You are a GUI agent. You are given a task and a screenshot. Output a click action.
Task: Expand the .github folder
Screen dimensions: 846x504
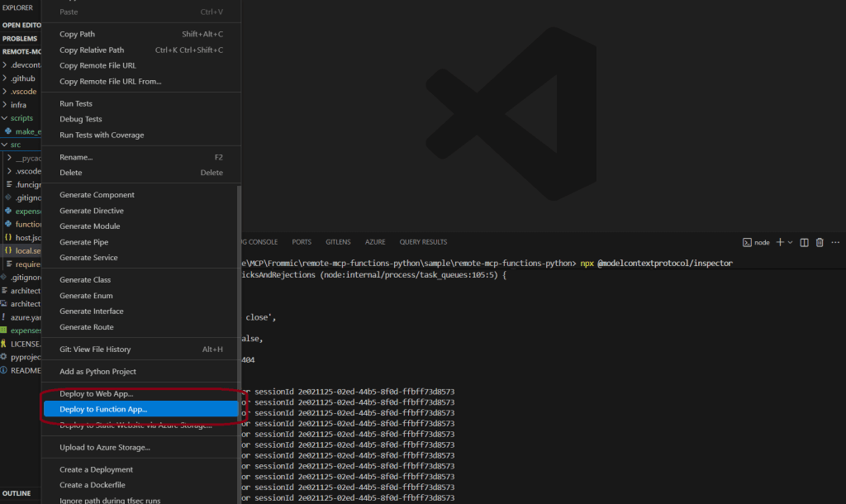(x=22, y=78)
